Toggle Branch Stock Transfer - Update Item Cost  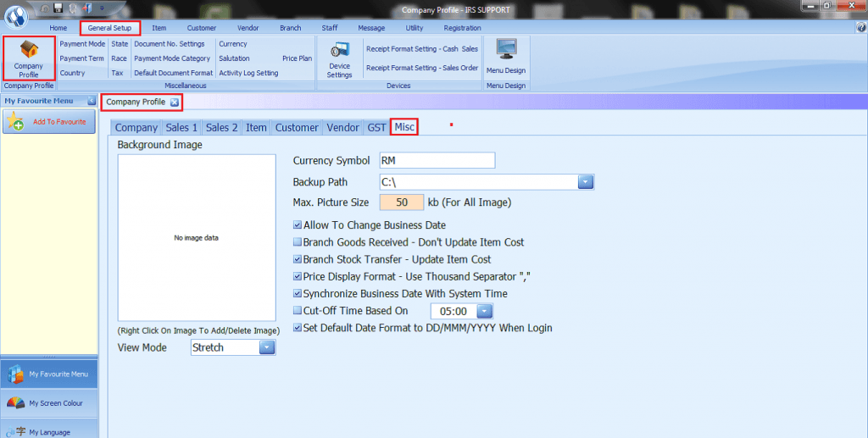coord(298,259)
